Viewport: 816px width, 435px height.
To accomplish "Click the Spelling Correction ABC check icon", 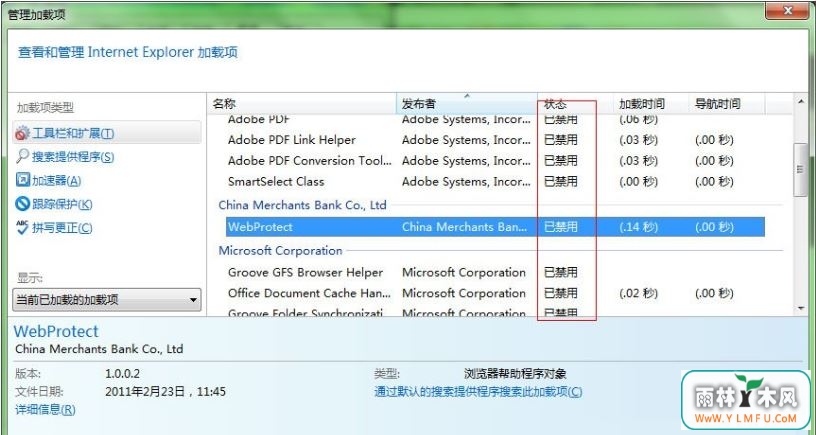I will (x=22, y=227).
